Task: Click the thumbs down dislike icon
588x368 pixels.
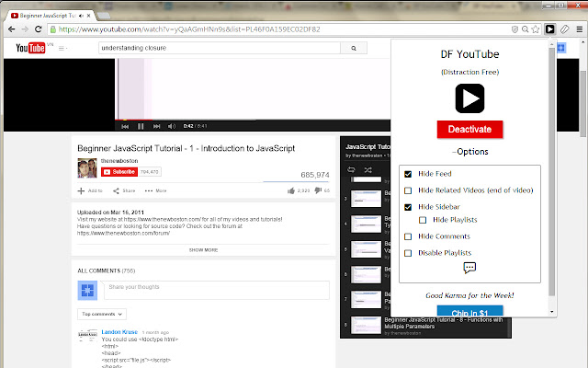Action: pos(319,190)
